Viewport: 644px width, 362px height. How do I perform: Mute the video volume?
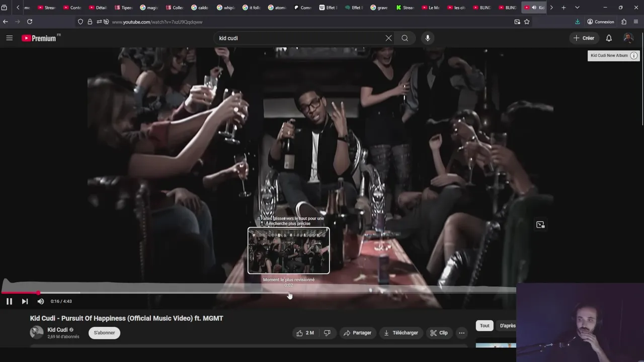(x=41, y=301)
